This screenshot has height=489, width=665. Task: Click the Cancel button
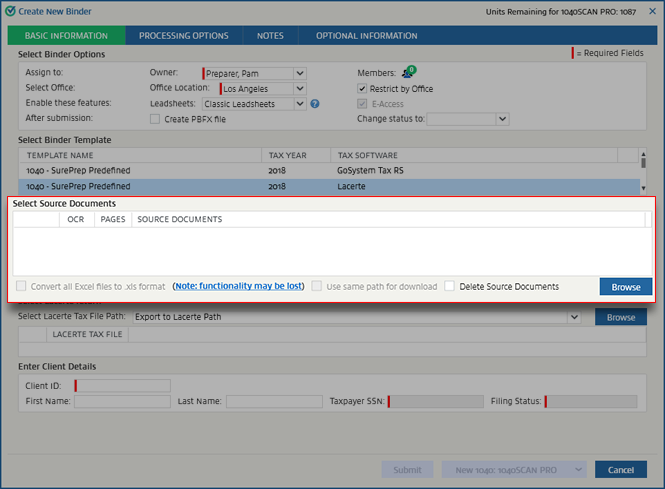click(x=620, y=469)
